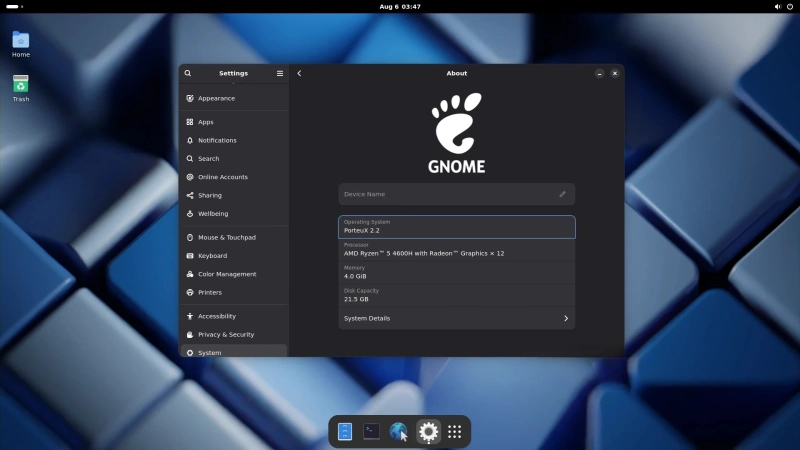The width and height of the screenshot is (800, 450).
Task: Click the volume icon in the top bar
Action: 778,7
